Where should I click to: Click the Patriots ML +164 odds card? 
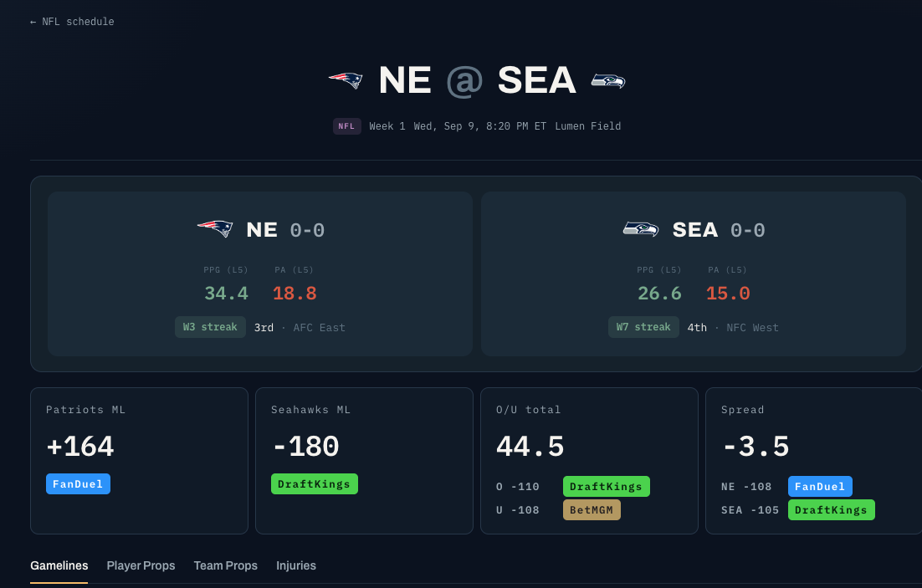pyautogui.click(x=140, y=460)
